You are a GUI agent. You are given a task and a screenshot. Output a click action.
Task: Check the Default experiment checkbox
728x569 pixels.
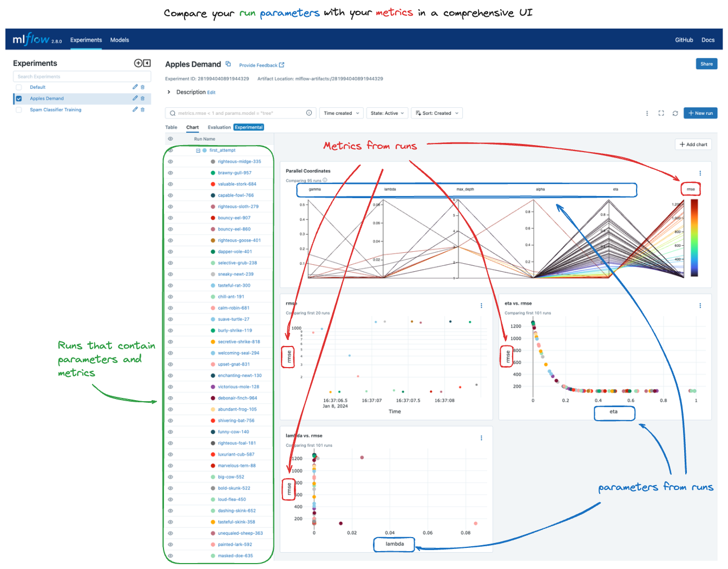[x=18, y=87]
